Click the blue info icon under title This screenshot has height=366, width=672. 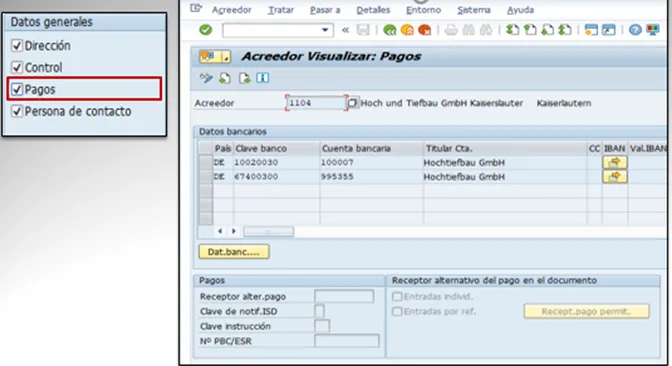pyautogui.click(x=263, y=78)
